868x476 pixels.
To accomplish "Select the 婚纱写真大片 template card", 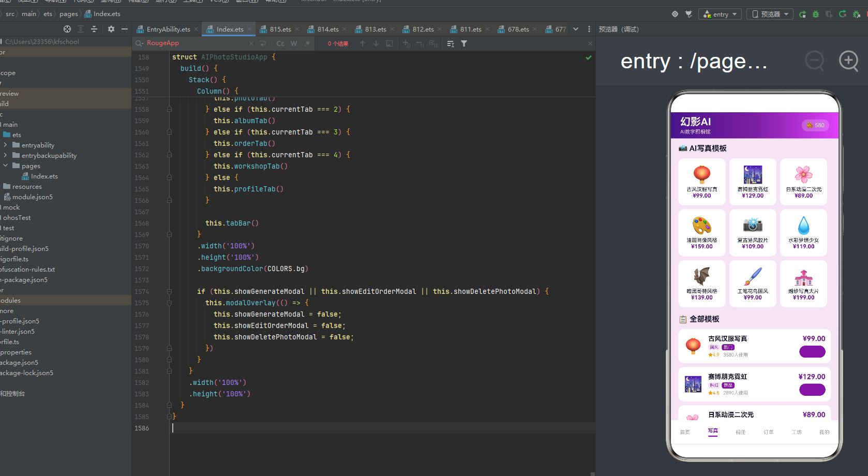I will click(803, 284).
